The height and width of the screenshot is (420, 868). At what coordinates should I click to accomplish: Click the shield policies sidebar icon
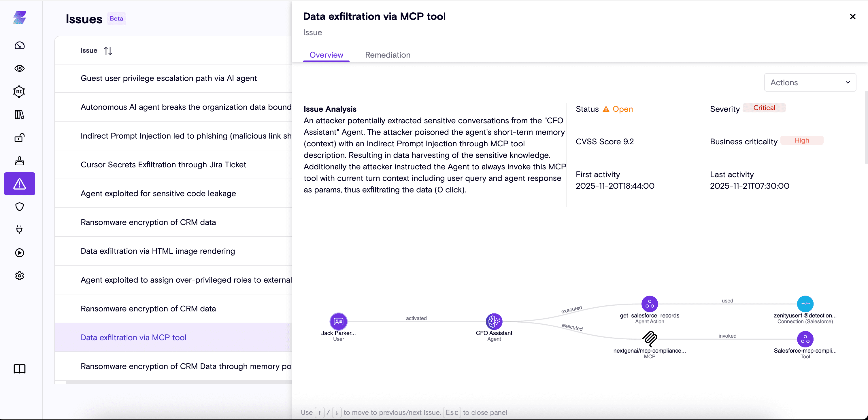(20, 207)
